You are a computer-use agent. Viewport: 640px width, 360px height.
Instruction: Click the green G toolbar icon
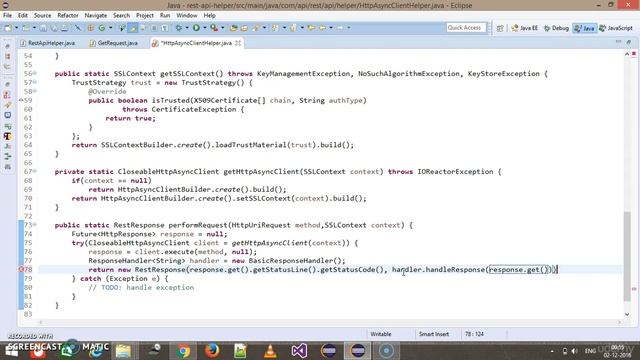click(x=102, y=28)
